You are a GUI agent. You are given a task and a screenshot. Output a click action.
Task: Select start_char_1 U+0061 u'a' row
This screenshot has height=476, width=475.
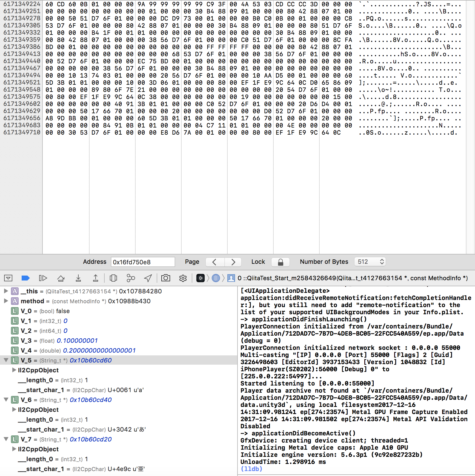119,390
